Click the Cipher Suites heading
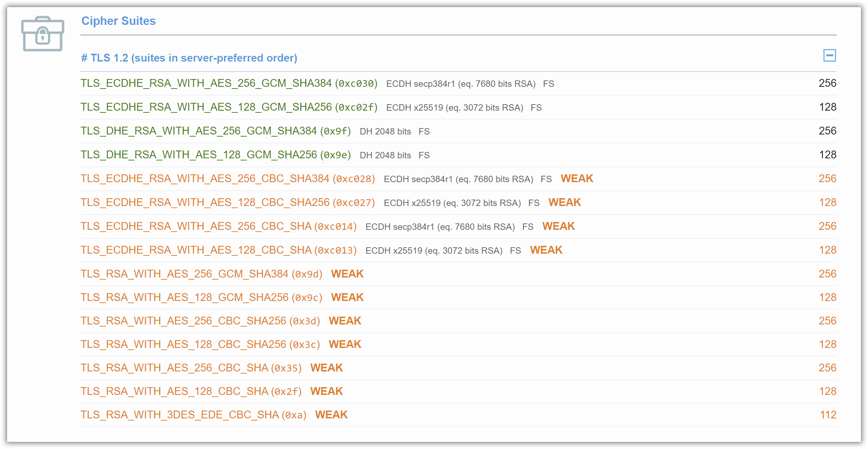Image resolution: width=868 pixels, height=449 pixels. pyautogui.click(x=118, y=21)
